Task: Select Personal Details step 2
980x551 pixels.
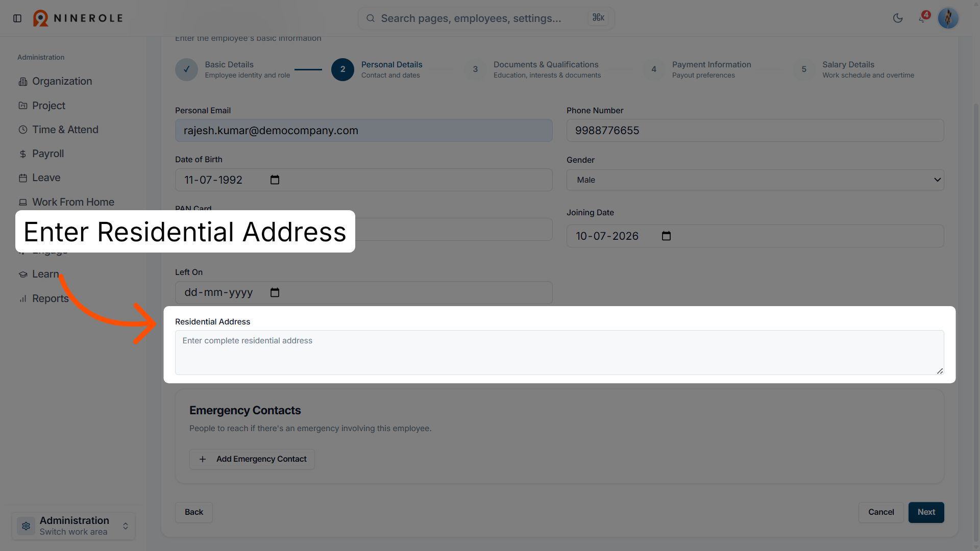Action: [377, 69]
